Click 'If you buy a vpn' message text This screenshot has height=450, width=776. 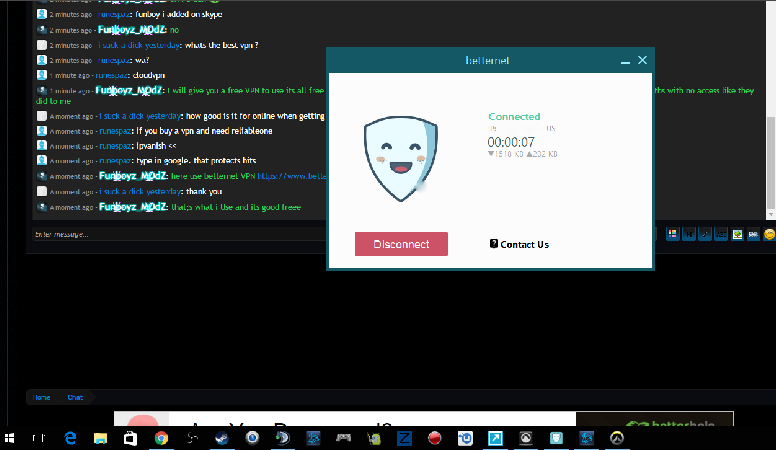(204, 131)
